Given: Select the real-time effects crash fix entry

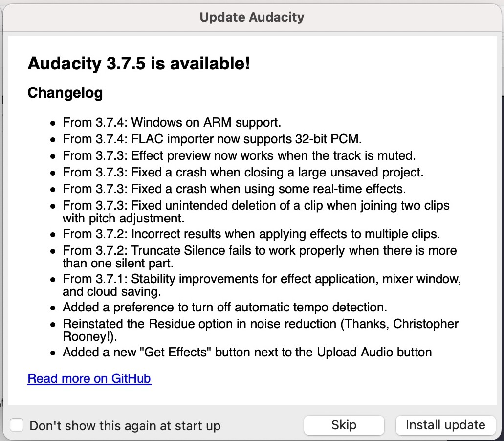Looking at the screenshot, I should [234, 188].
